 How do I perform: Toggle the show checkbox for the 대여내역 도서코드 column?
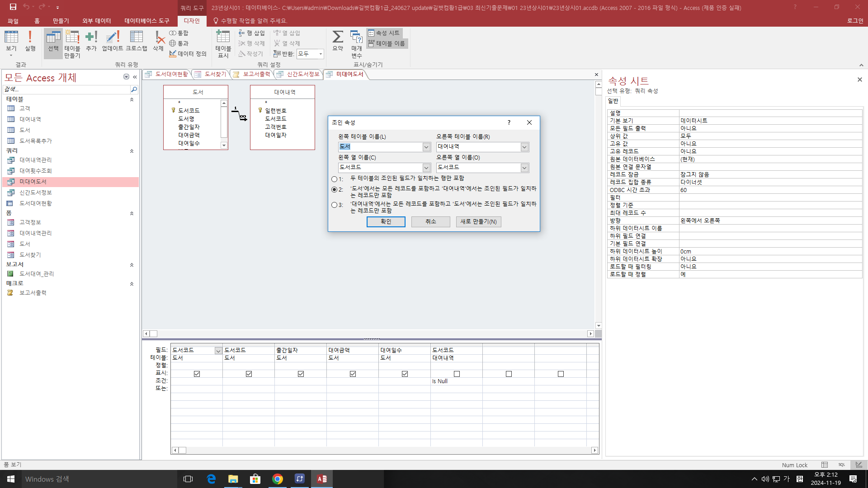pyautogui.click(x=457, y=374)
